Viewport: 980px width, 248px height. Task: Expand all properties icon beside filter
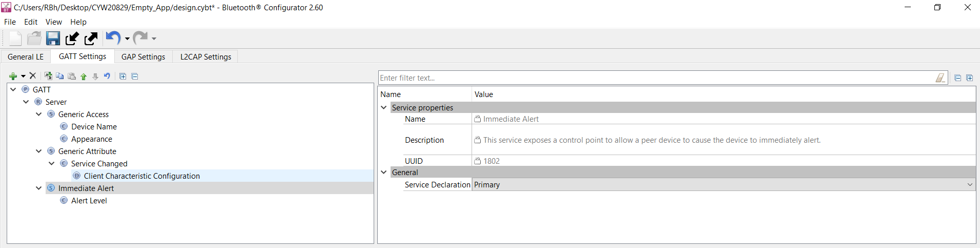coord(969,78)
